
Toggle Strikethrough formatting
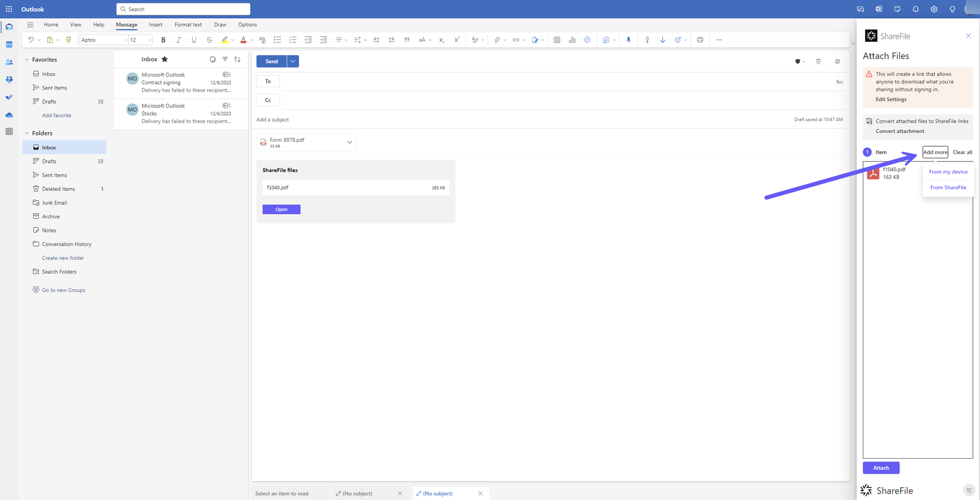209,40
